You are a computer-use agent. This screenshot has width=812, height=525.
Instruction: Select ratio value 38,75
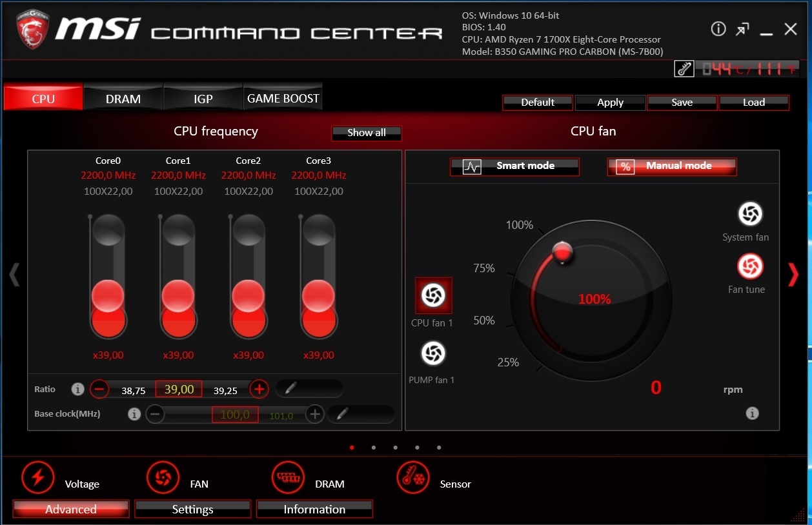pos(134,390)
